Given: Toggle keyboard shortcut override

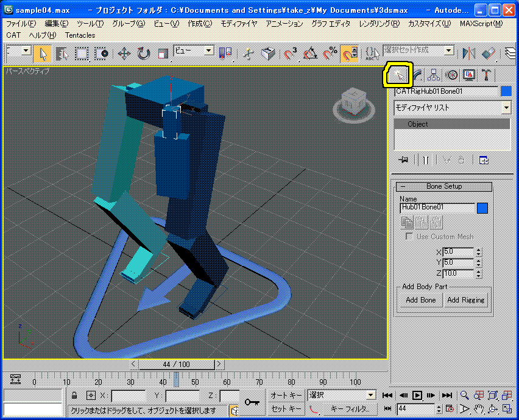Looking at the screenshot, I should (x=268, y=53).
